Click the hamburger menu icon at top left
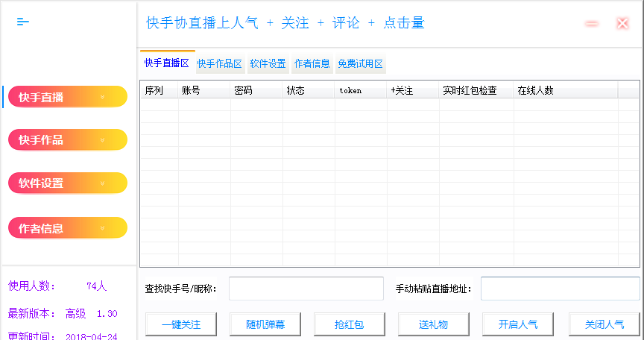 (23, 22)
